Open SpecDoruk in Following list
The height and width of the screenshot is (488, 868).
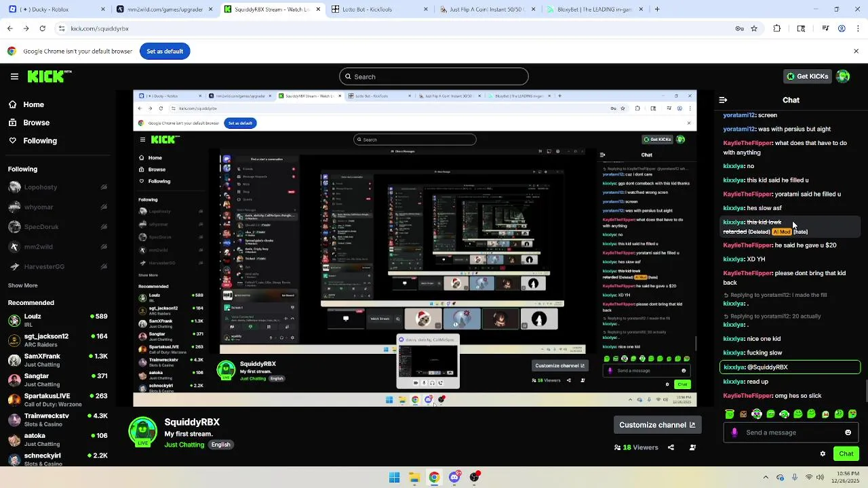click(x=58, y=226)
